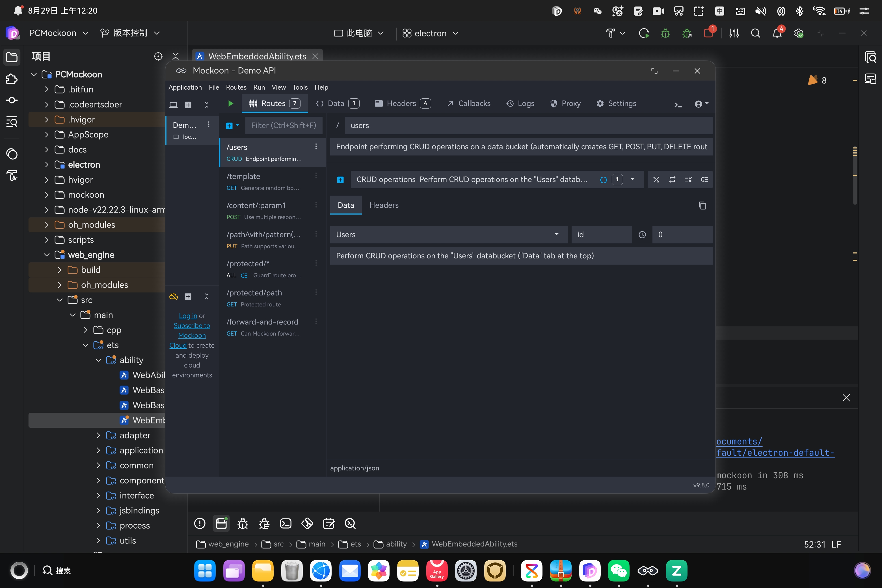882x588 pixels.
Task: Open the CRUD operations response selector dropdown
Action: tap(633, 179)
